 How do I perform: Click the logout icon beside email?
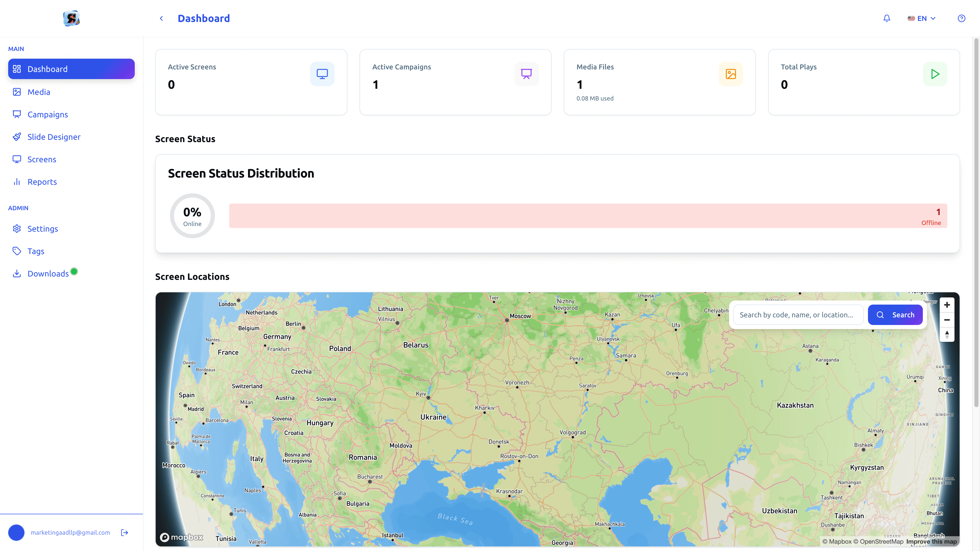pos(124,532)
